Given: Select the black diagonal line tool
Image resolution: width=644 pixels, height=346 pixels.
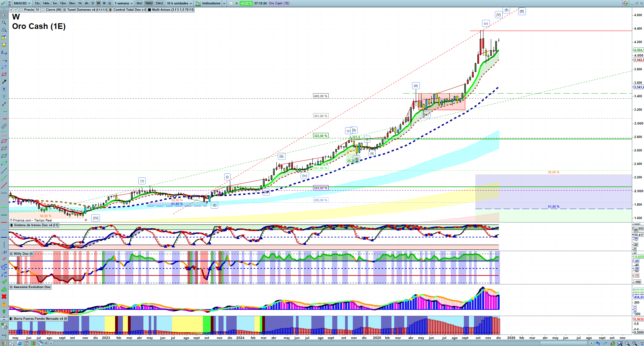Looking at the screenshot, I should [4, 171].
